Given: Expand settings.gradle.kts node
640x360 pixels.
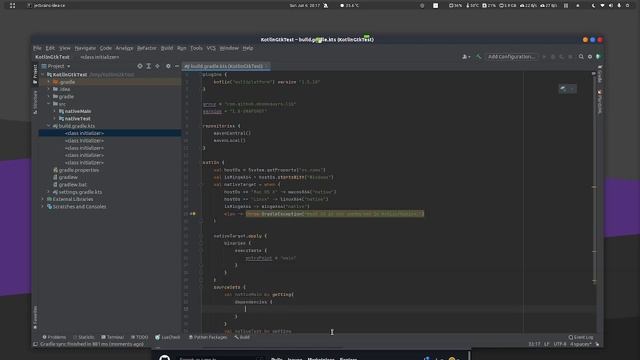Looking at the screenshot, I should click(49, 192).
